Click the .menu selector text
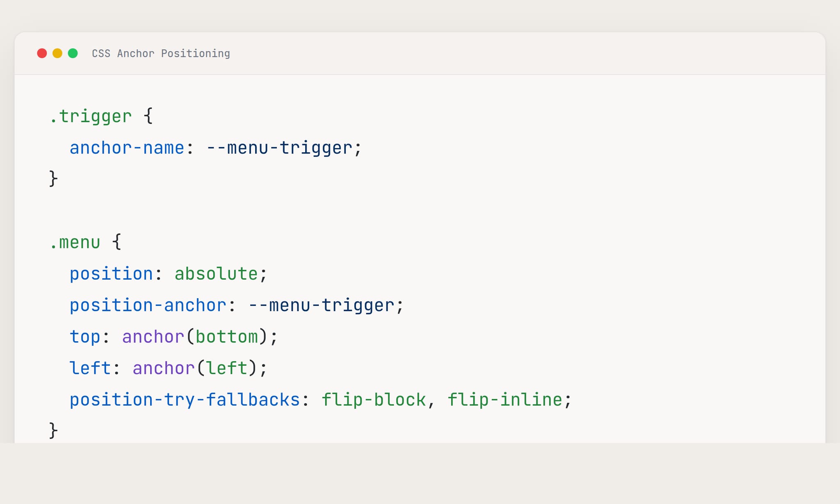 pyautogui.click(x=75, y=242)
